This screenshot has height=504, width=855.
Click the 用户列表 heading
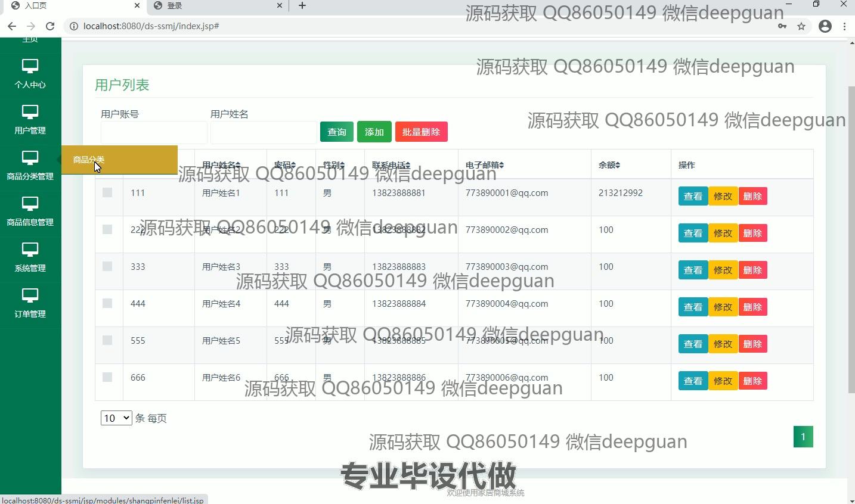tap(122, 85)
